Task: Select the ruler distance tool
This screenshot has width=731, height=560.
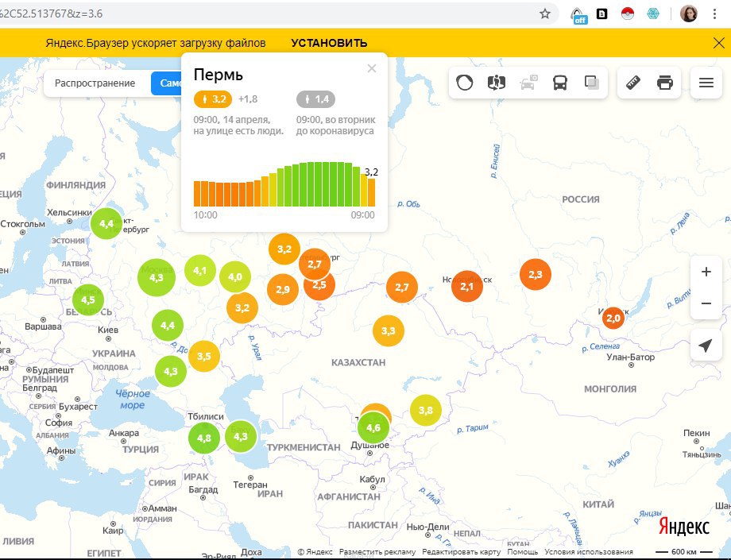Action: tap(633, 83)
